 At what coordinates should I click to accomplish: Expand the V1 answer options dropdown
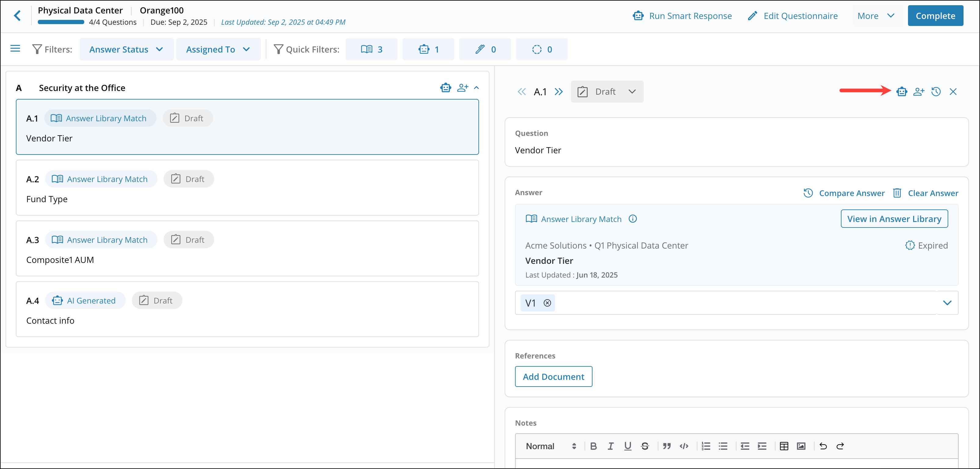tap(948, 303)
